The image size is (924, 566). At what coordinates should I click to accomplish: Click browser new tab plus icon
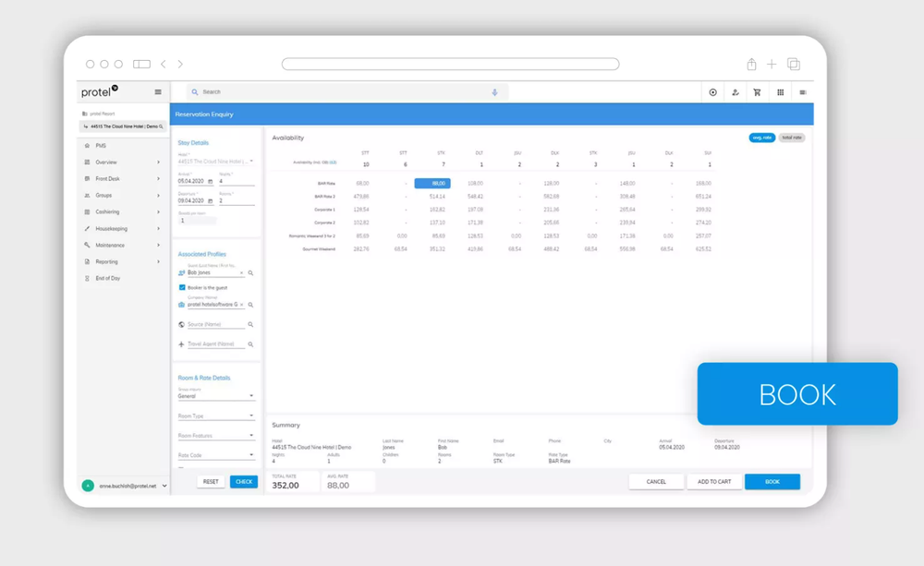click(772, 65)
